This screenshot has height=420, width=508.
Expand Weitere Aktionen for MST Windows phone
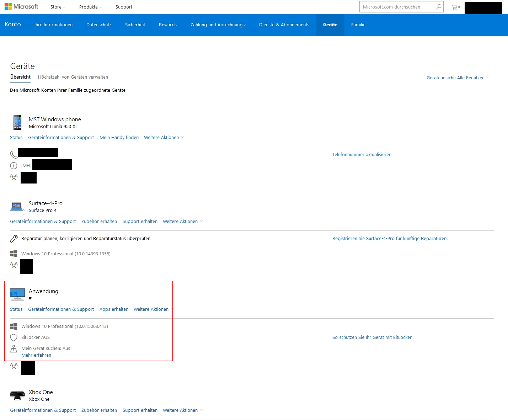[164, 138]
